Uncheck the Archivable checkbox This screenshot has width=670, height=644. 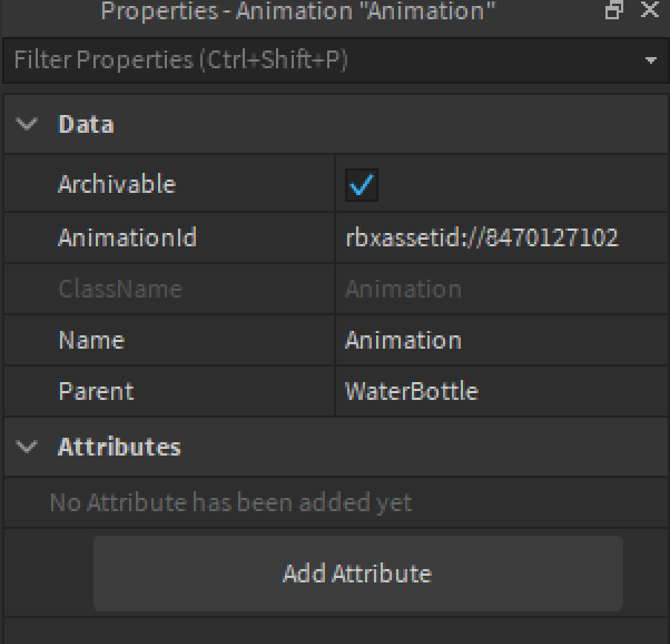pos(361,185)
